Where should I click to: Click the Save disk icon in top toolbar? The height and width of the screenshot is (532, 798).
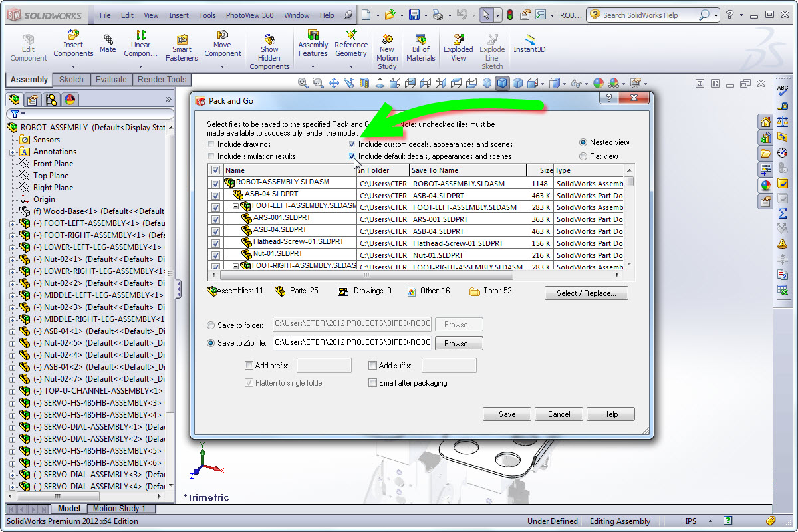414,15
